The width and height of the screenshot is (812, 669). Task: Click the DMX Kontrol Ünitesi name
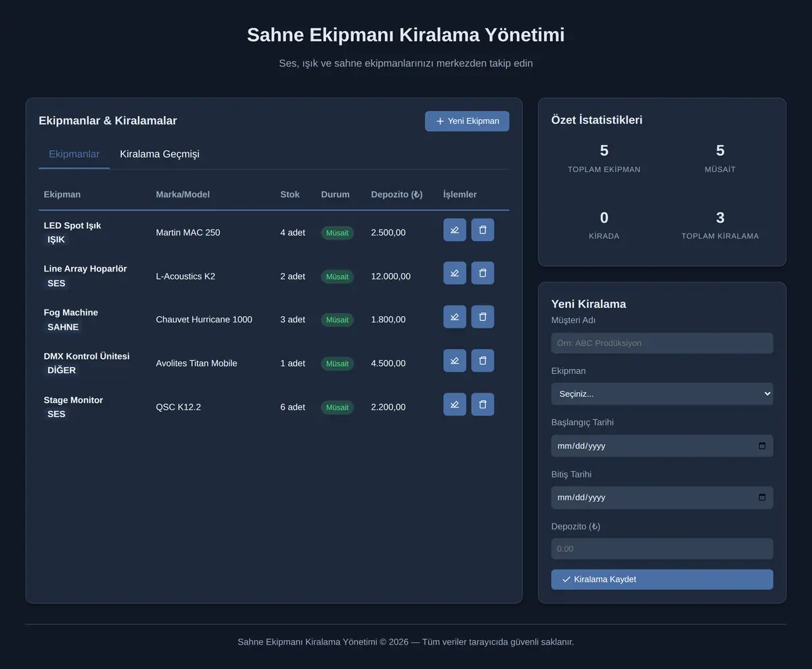[x=87, y=356]
